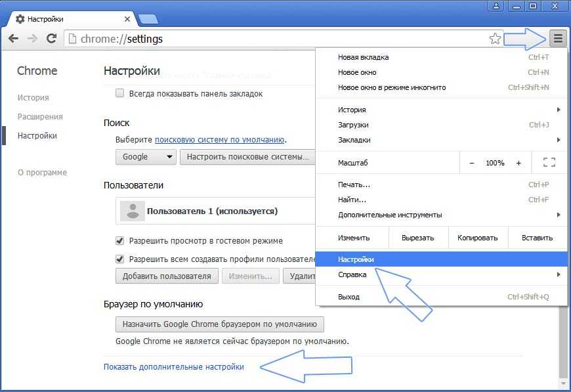Screen dimensions: 571x392
Task: Open Загрузки from the menu
Action: point(441,125)
